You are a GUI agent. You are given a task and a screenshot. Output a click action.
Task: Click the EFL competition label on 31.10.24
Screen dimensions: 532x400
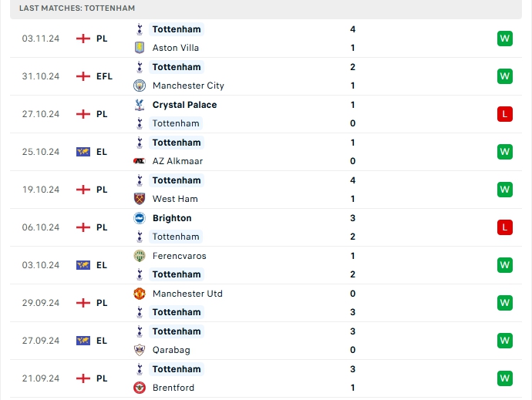104,76
